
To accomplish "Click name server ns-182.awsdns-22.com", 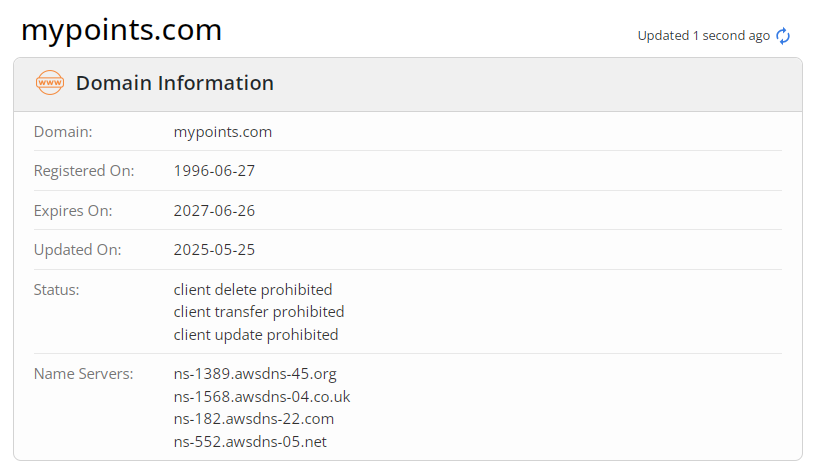I will tap(253, 419).
